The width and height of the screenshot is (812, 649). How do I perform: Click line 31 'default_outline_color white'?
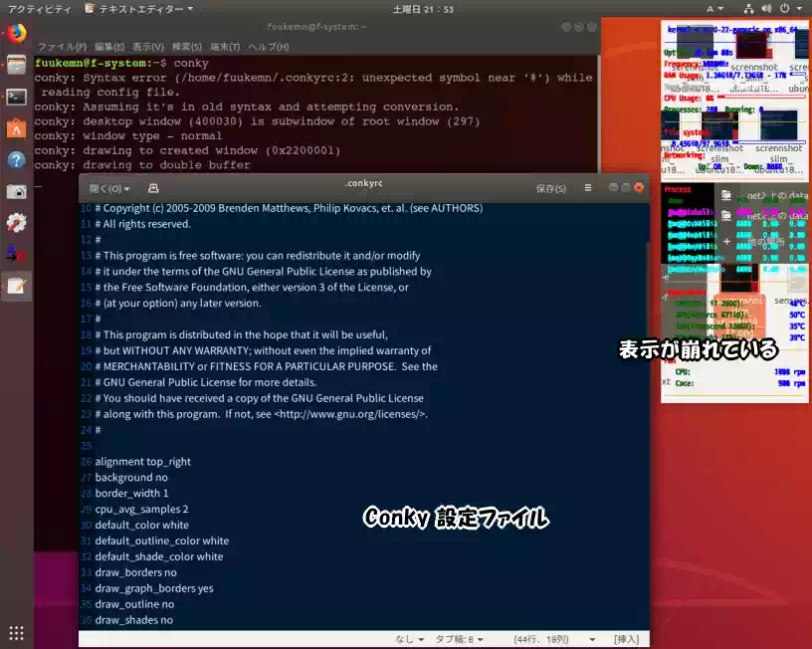tap(162, 541)
